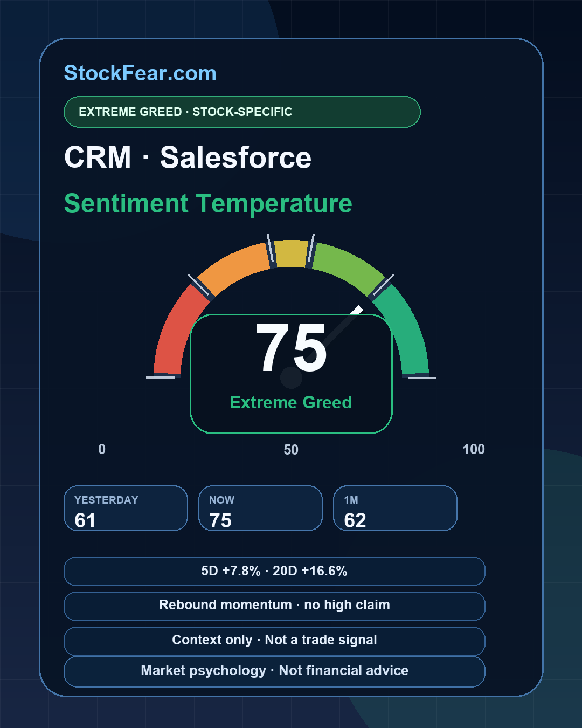The height and width of the screenshot is (728, 582).
Task: Select the 1M 62 card
Action: pyautogui.click(x=396, y=509)
